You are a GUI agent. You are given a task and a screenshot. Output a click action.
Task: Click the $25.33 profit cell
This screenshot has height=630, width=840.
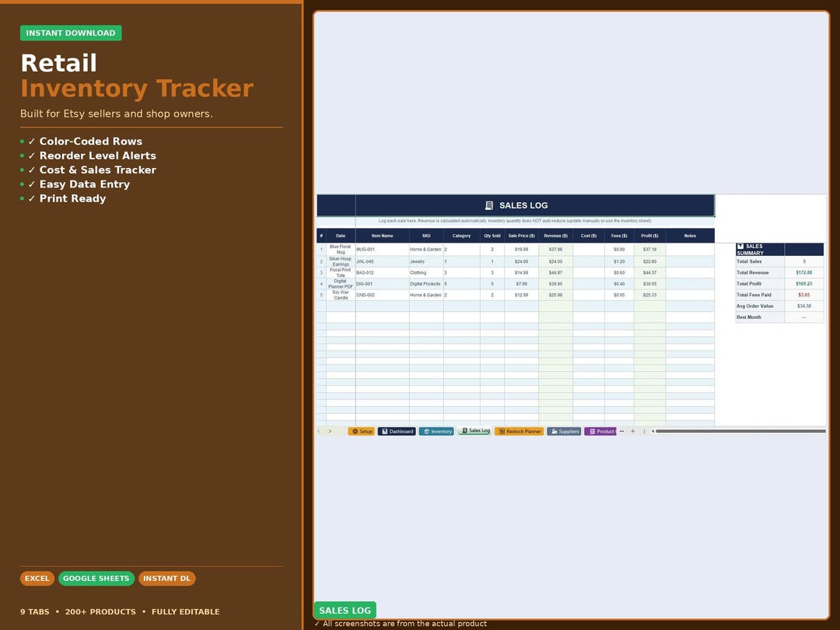[649, 296]
